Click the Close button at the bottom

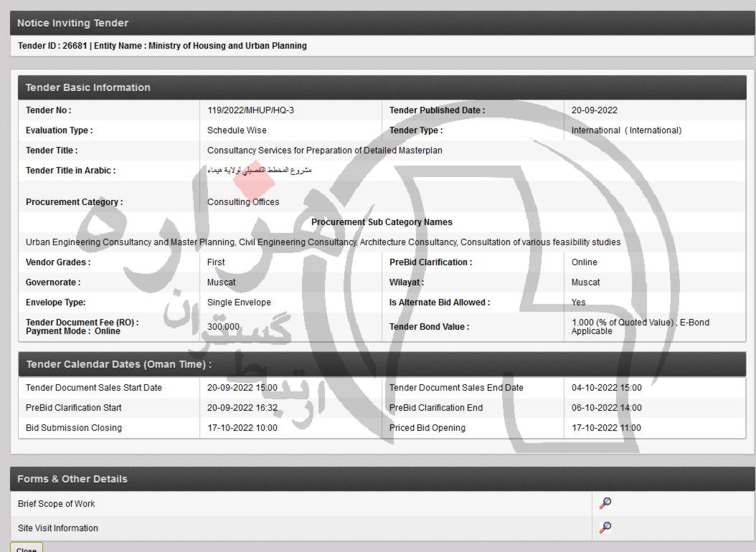tap(27, 549)
